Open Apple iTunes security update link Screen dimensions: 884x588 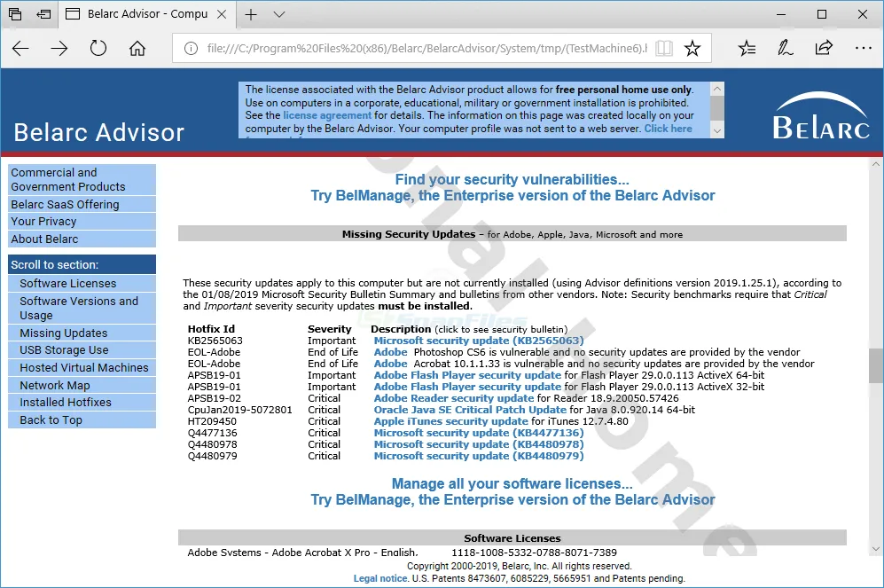[x=451, y=421]
